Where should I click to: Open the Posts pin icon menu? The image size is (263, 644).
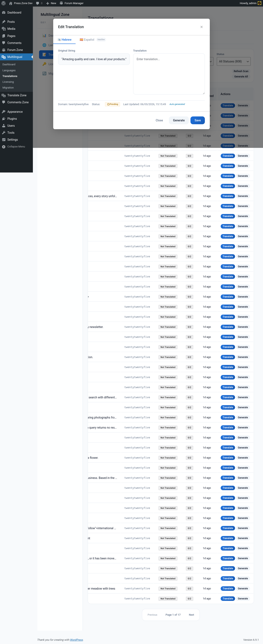point(4,22)
